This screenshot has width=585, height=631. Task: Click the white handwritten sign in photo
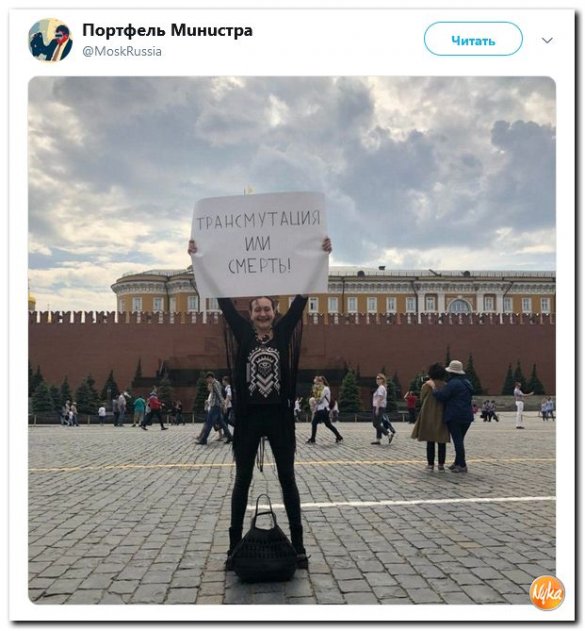260,244
